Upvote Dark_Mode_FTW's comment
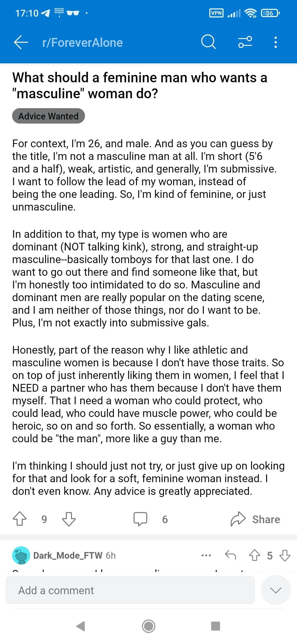The height and width of the screenshot is (644, 297). 254,555
